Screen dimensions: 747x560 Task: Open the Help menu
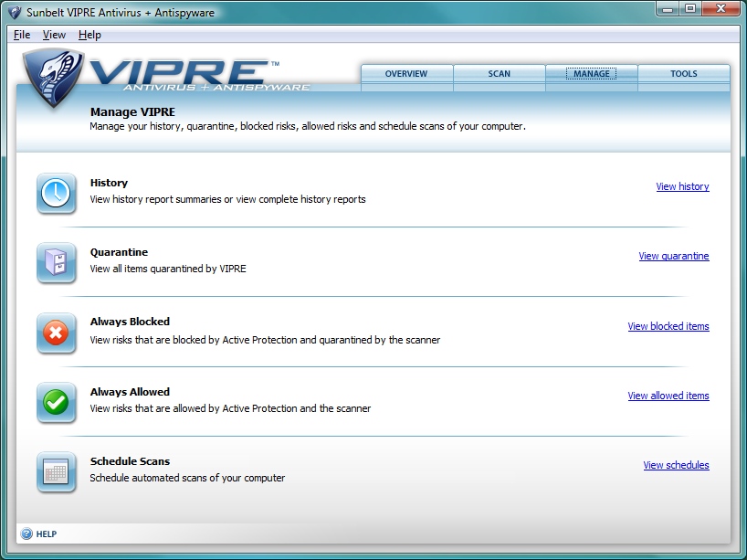click(89, 35)
